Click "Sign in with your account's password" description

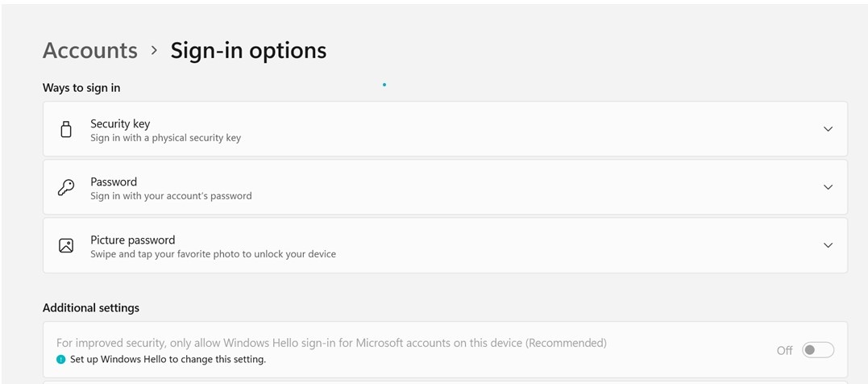click(x=171, y=196)
